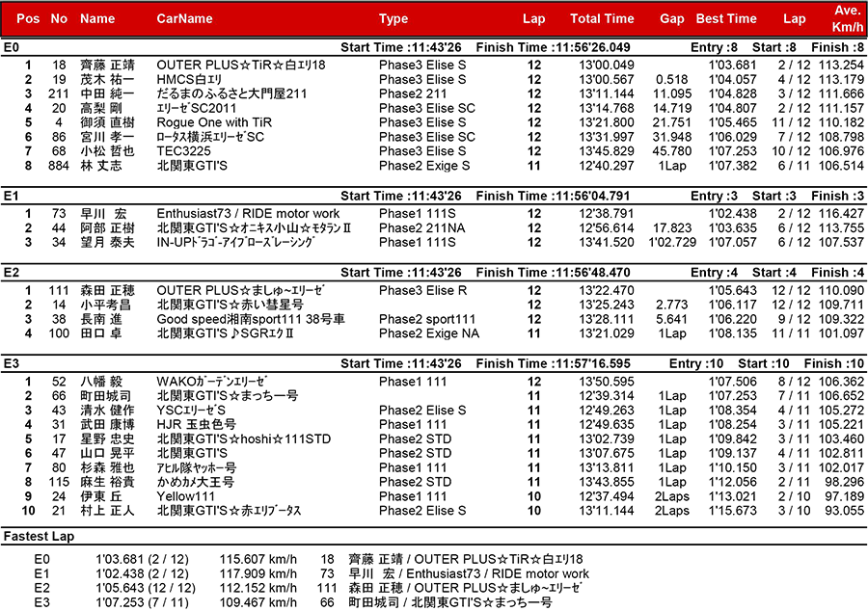
Task: Click the 'Best Time' column header
Action: pos(725,19)
